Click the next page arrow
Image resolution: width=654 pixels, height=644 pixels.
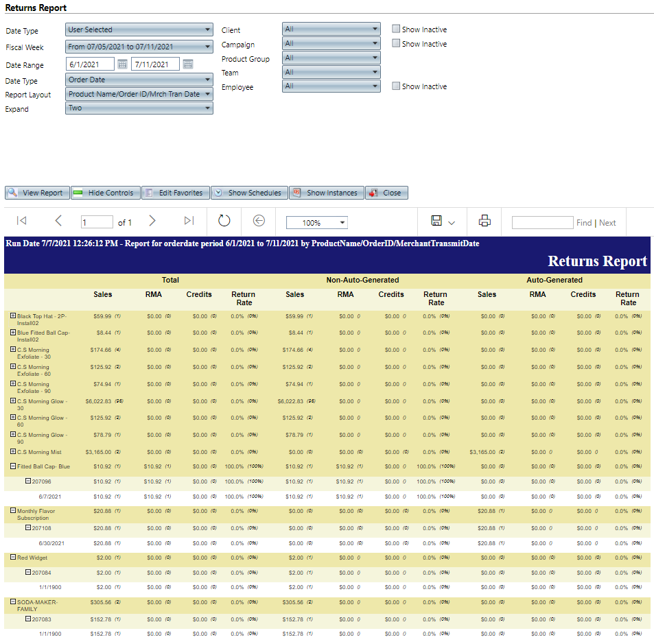153,221
